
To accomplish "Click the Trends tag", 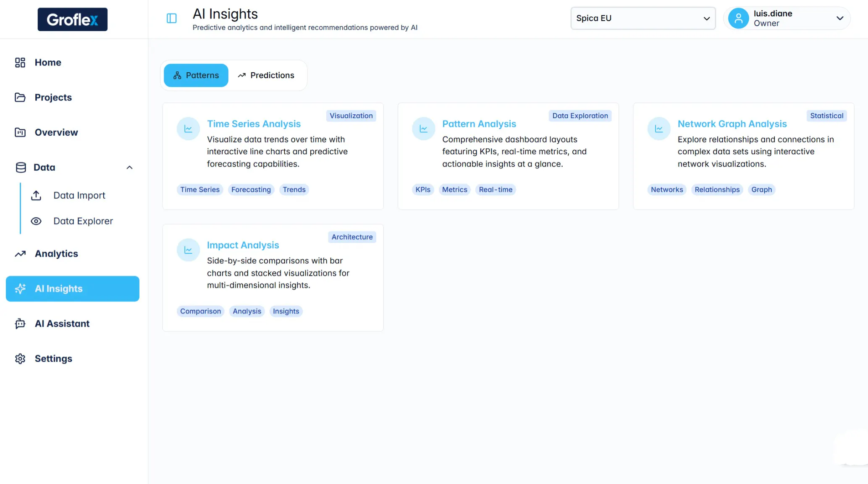I will pos(294,189).
